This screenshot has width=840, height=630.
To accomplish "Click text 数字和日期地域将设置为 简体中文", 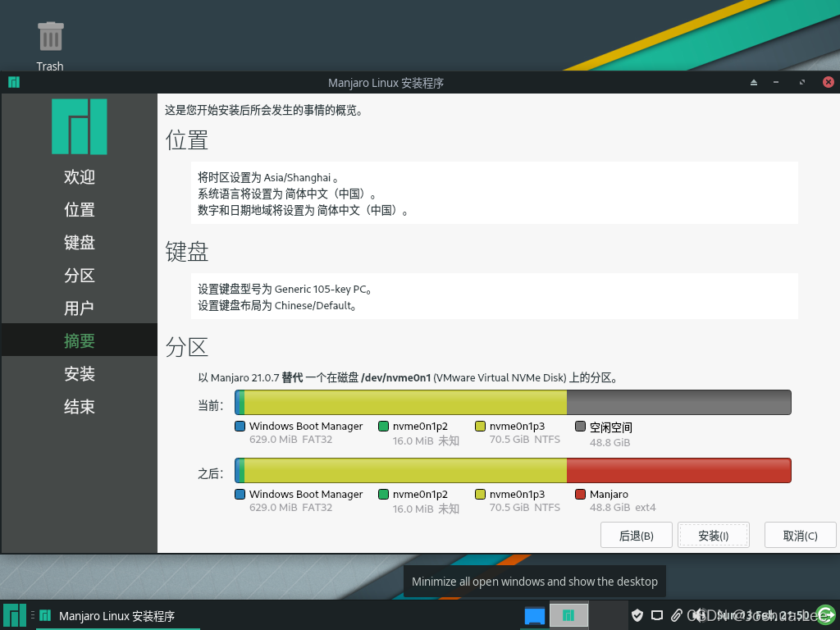I will click(303, 211).
